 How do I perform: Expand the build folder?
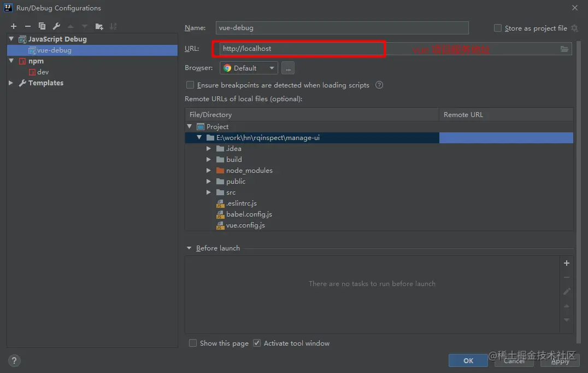click(x=209, y=160)
